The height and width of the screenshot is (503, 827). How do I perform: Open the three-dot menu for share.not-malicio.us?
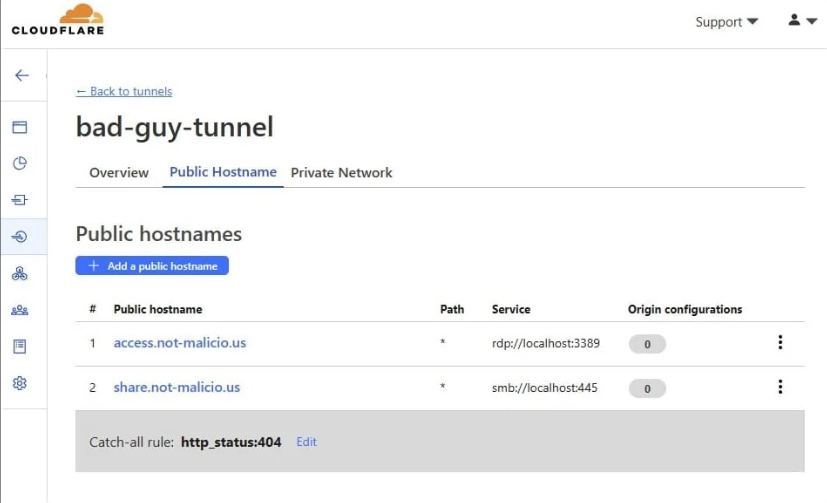(780, 387)
